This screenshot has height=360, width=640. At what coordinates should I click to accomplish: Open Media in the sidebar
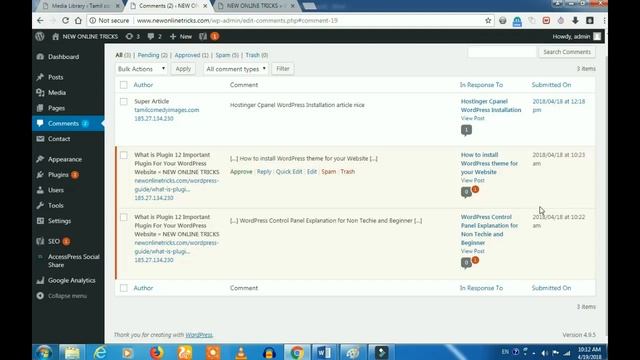click(x=57, y=93)
